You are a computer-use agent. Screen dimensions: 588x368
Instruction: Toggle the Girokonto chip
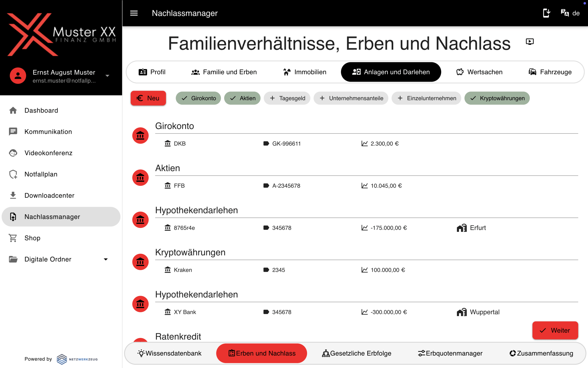pyautogui.click(x=198, y=98)
